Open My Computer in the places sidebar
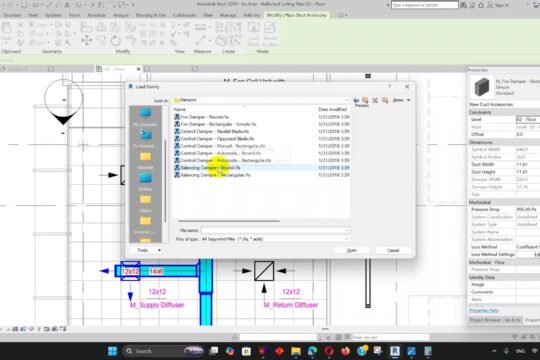 [x=145, y=116]
